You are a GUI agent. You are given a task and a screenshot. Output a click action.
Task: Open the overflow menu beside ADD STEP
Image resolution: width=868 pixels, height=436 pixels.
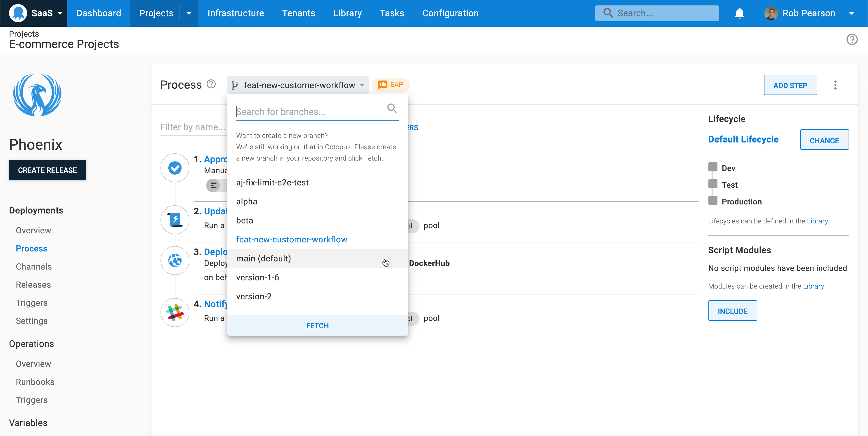point(835,85)
